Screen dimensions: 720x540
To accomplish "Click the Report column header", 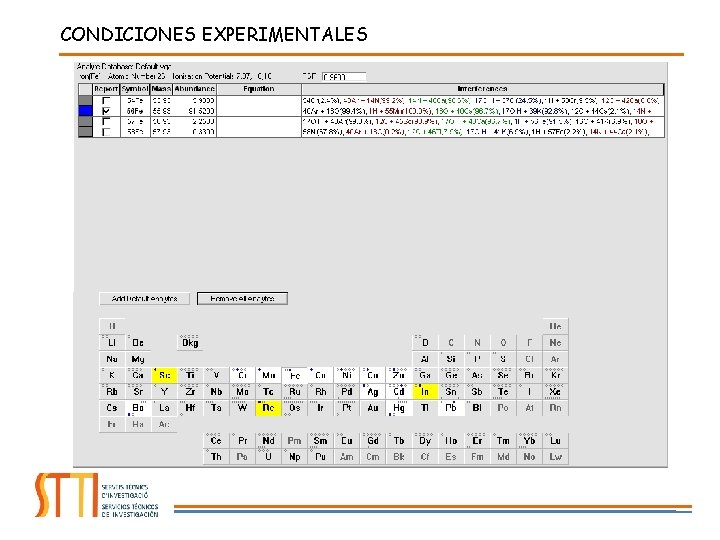I will coord(106,89).
